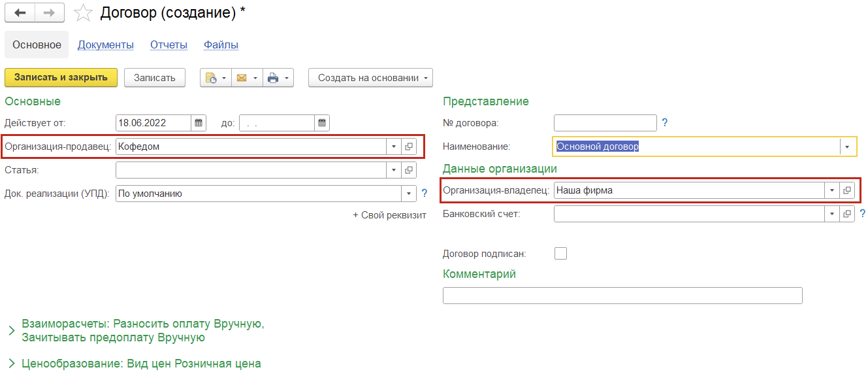The image size is (868, 376).
Task: Open the Банковский счет record with the open icon
Action: pos(847,214)
